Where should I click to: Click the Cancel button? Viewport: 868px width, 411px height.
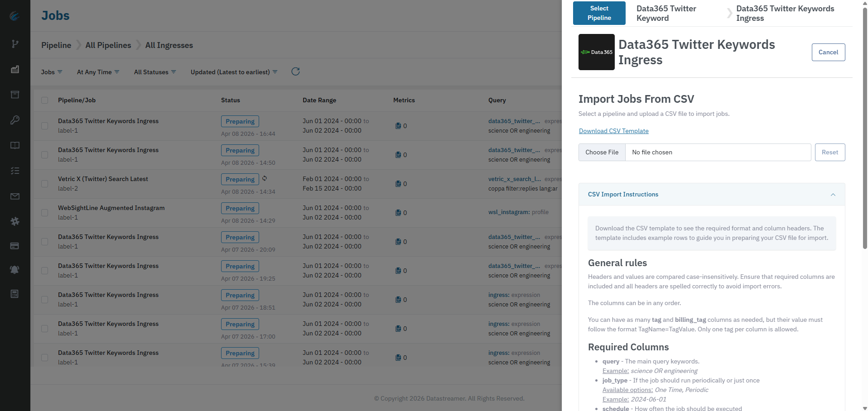point(828,52)
